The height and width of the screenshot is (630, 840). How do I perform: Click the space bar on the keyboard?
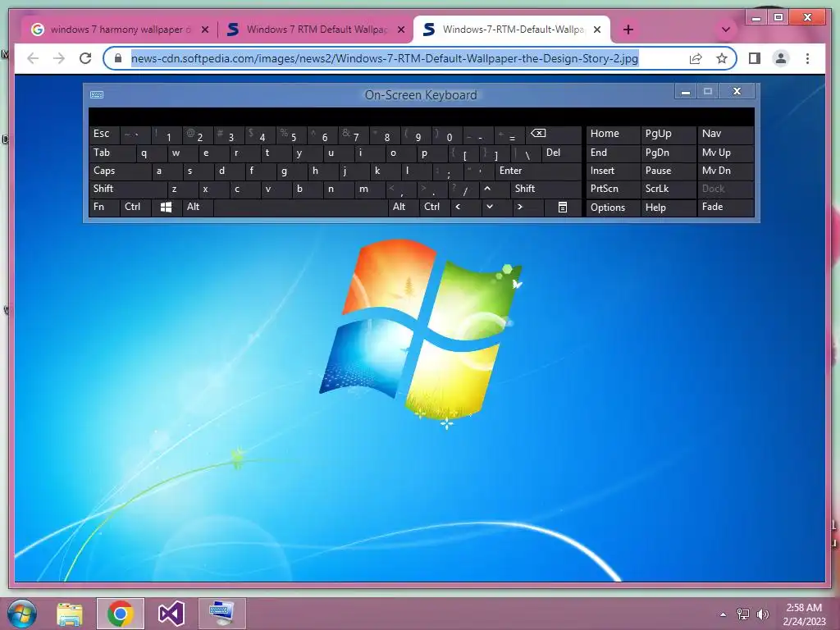tap(300, 208)
